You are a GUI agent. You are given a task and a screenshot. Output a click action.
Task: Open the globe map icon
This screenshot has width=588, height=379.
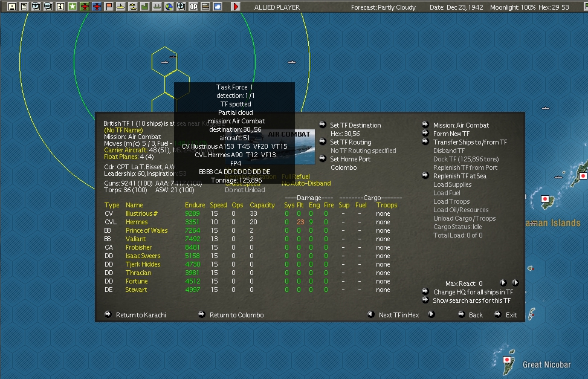coord(169,6)
